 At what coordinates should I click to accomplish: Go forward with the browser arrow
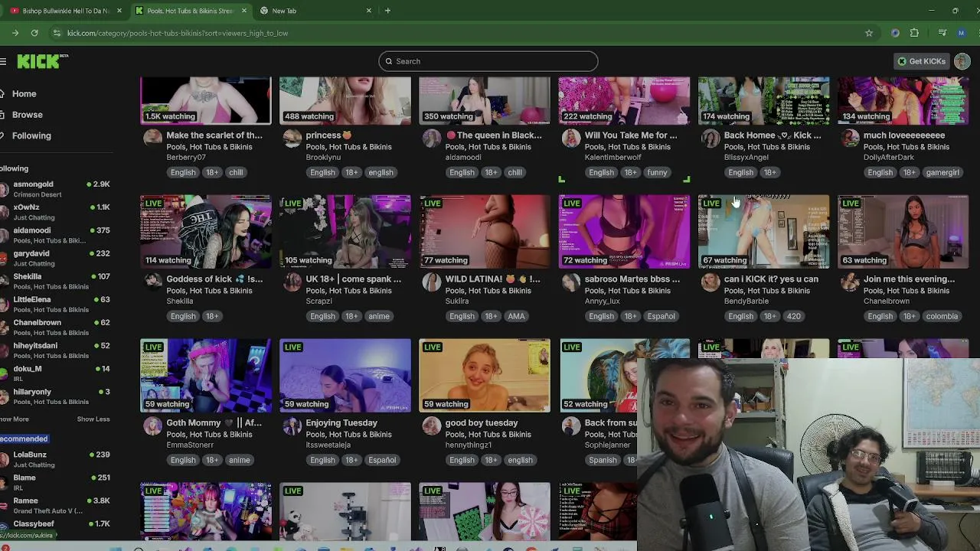click(x=15, y=33)
